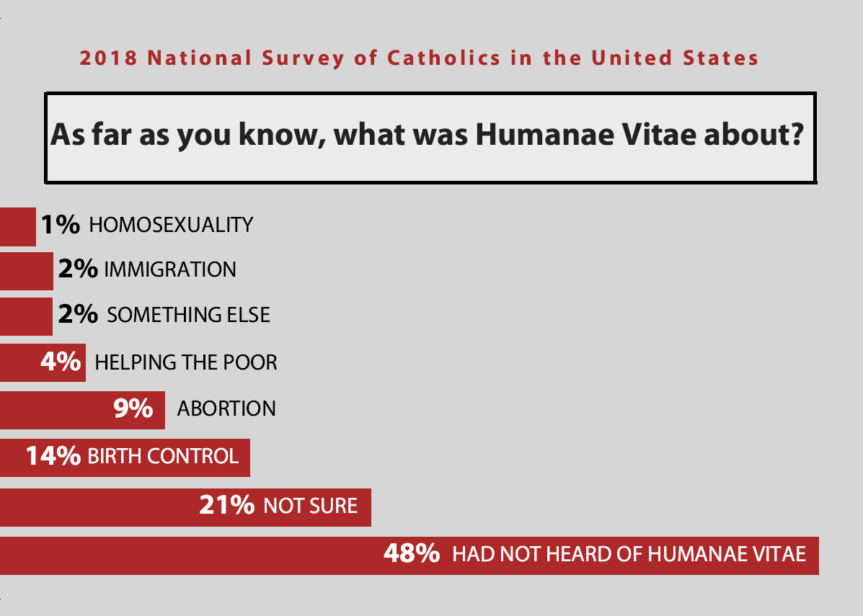863x616 pixels.
Task: Click the IMMIGRATION label
Action: point(170,270)
